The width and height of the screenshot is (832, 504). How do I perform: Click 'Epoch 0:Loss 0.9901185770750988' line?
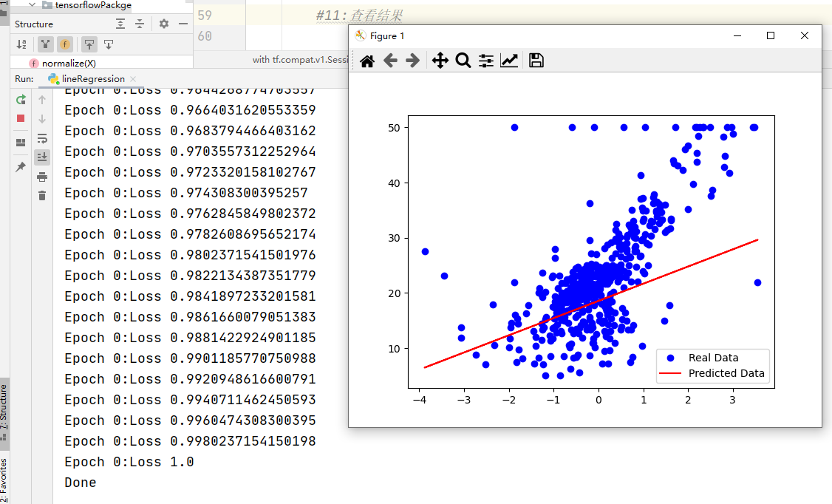190,358
